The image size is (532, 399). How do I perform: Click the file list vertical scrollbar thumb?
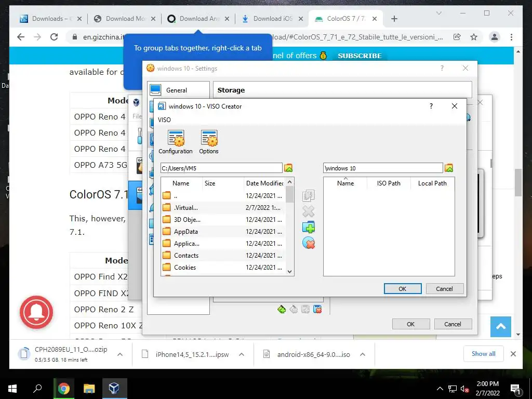289,194
